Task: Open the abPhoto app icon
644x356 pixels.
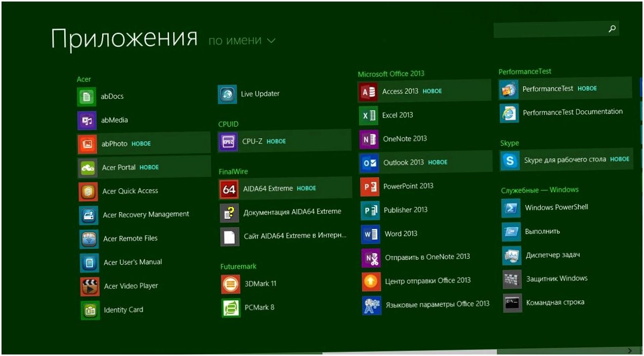Action: 87,144
